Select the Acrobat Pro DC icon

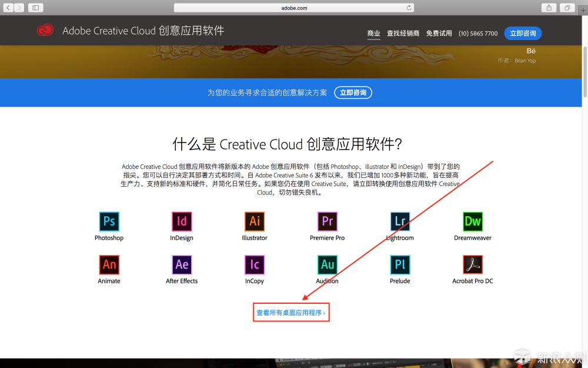[473, 265]
